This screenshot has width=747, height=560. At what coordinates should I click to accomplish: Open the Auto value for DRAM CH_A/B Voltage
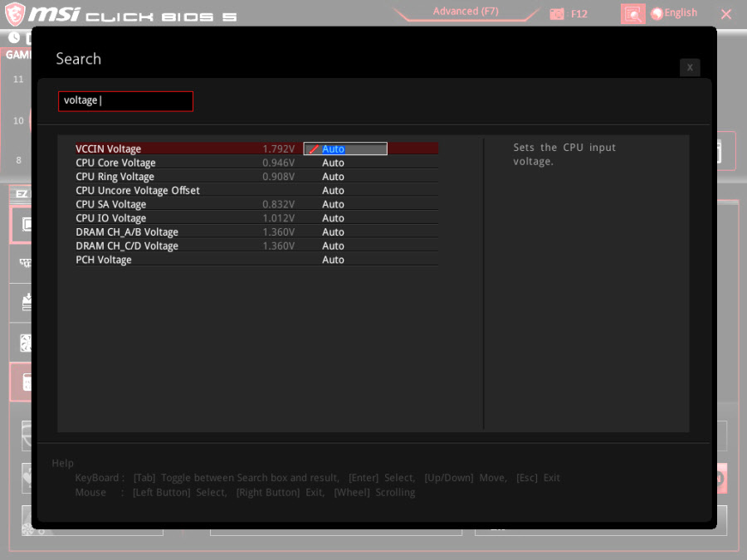(333, 232)
